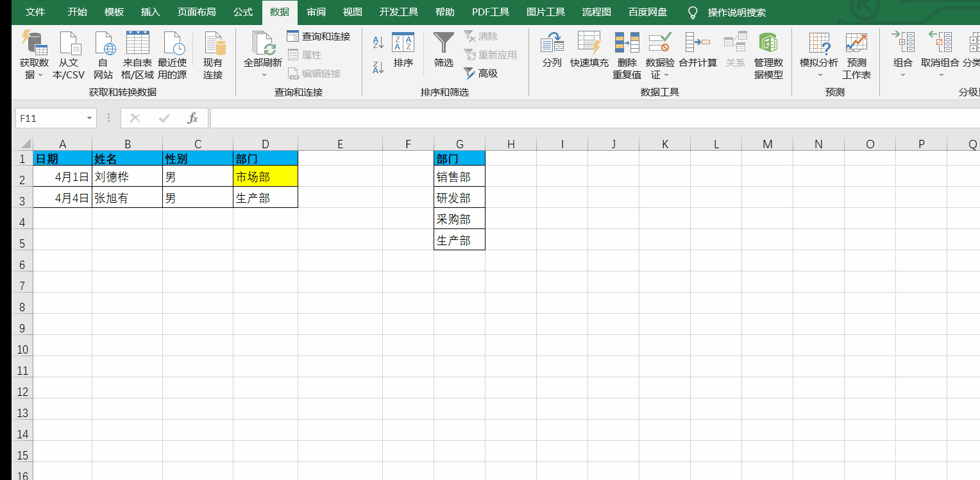The width and height of the screenshot is (980, 480).
Task: Click inside the formula bar input
Action: point(577,118)
